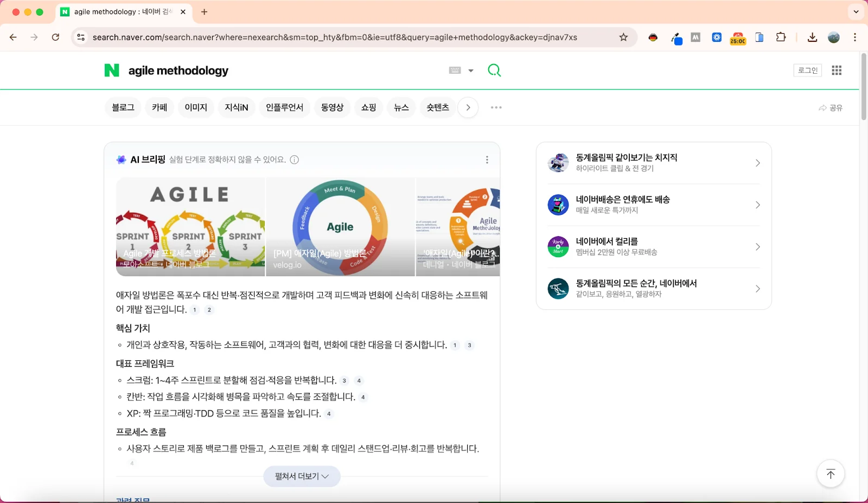Click citation 4 on the 칸반 line
This screenshot has width=868, height=503.
363,397
